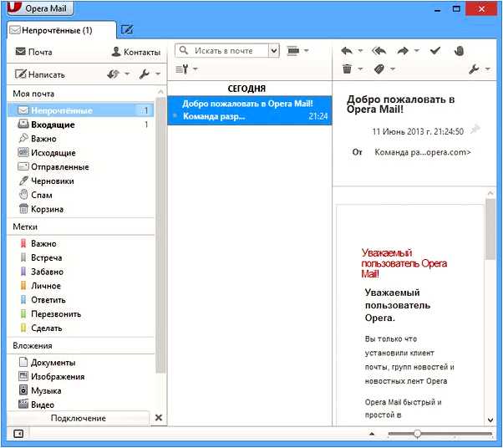Image resolution: width=503 pixels, height=448 pixels.
Task: Expand the check mail dropdown arrow
Action: tap(127, 74)
